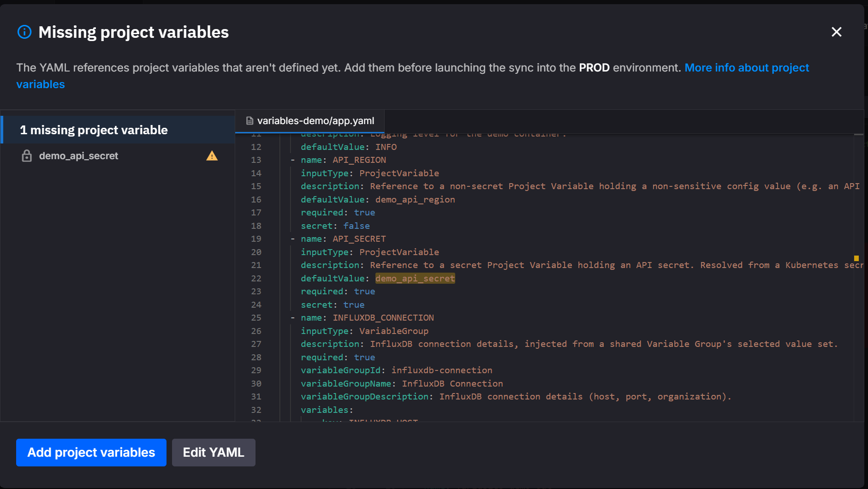Click the required: true on line 23
Image resolution: width=868 pixels, height=489 pixels.
coord(338,292)
